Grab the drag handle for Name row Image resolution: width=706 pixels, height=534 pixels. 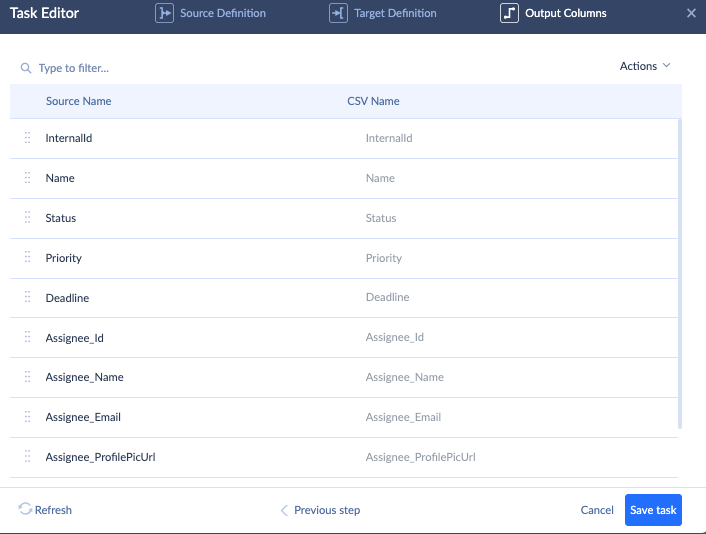(x=27, y=178)
